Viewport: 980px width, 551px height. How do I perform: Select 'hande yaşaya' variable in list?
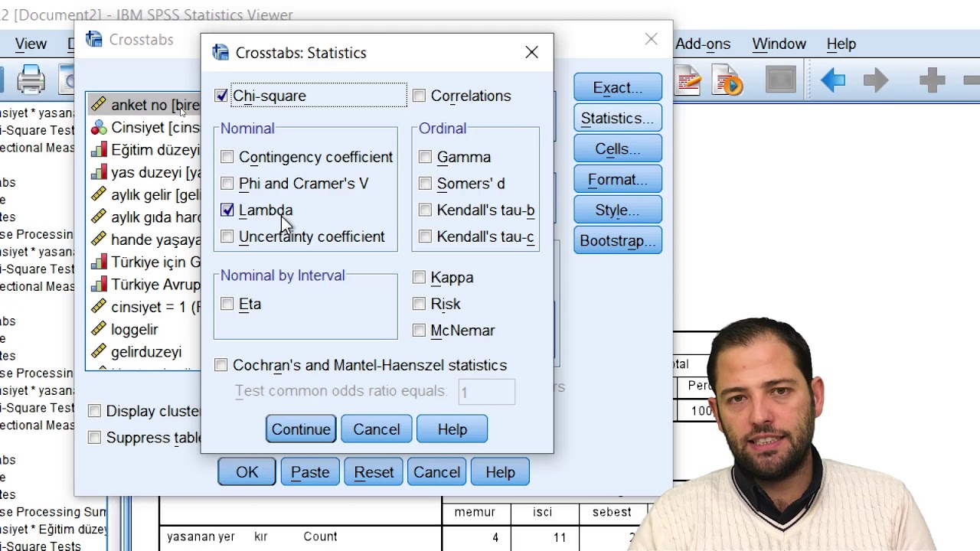144,240
